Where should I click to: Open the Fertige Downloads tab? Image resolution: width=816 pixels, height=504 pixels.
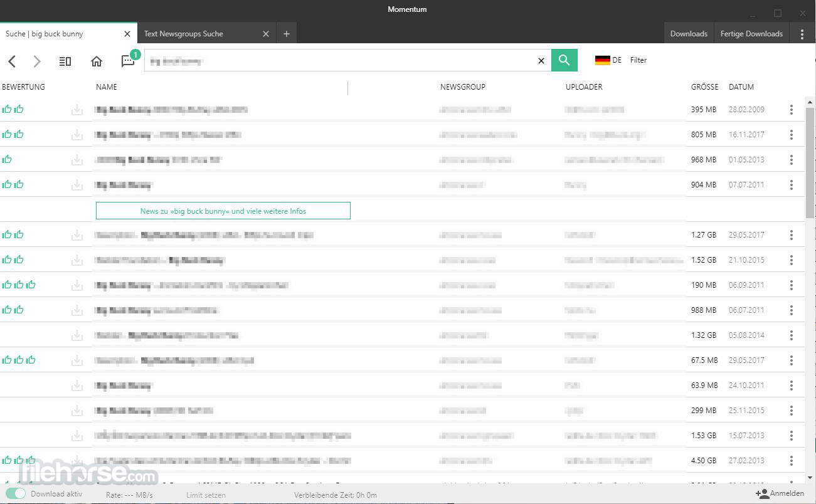tap(751, 34)
